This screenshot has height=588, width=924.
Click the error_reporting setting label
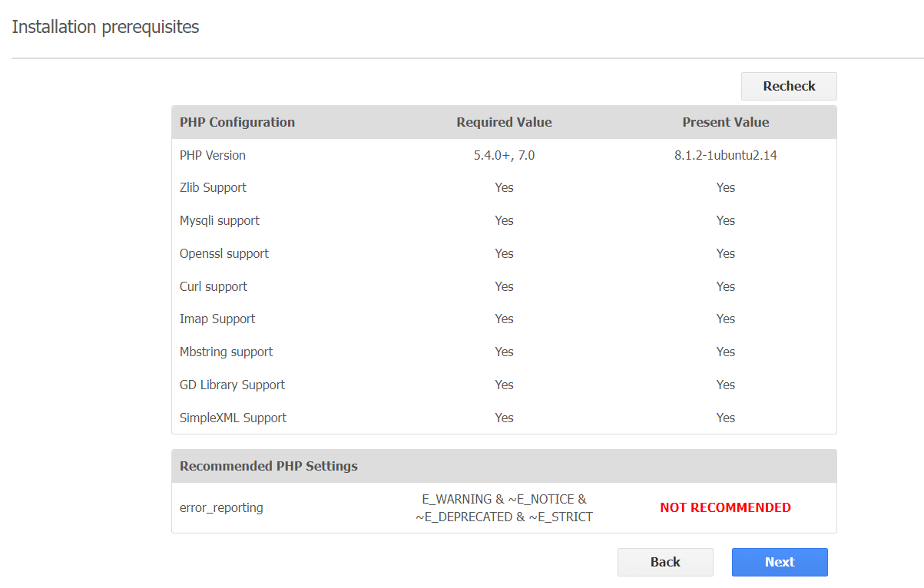(221, 507)
